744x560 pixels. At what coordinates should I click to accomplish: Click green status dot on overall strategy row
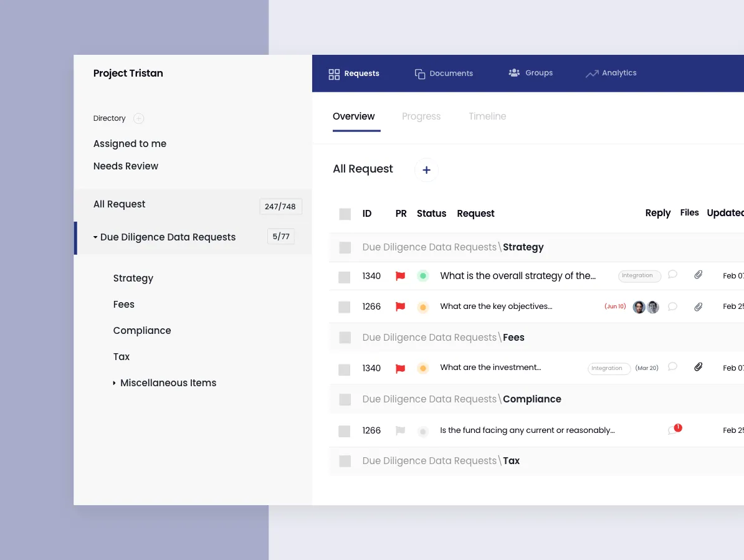pos(422,276)
